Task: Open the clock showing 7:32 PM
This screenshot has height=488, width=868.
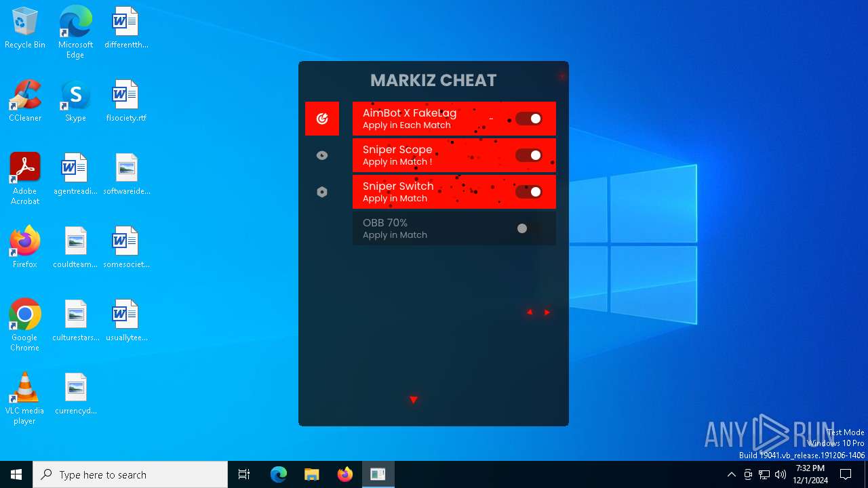Action: point(810,474)
